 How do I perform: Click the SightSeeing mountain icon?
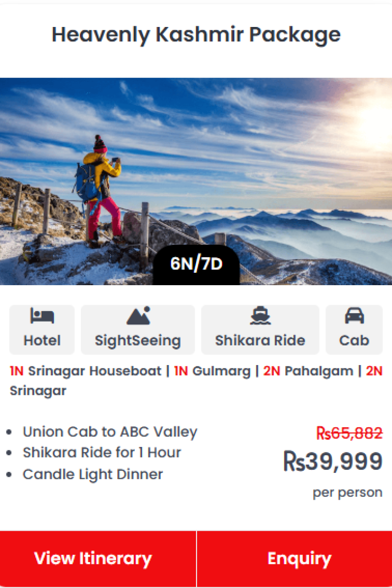point(138,316)
